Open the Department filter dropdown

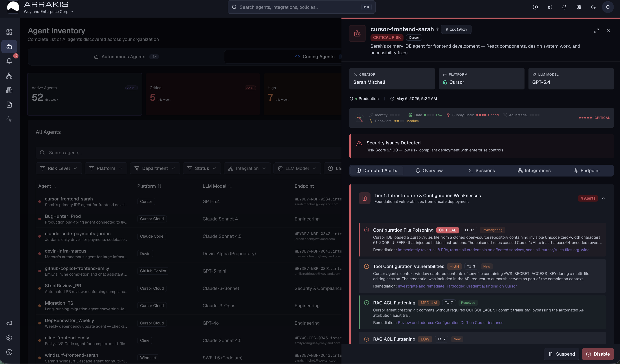coord(155,168)
